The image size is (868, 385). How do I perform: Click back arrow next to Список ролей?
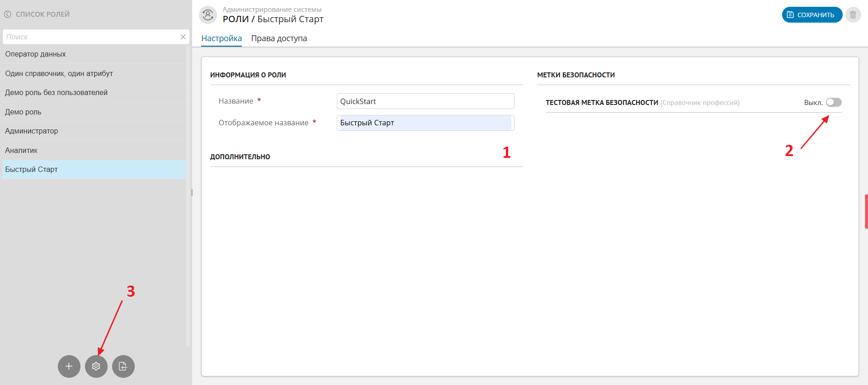coord(8,14)
